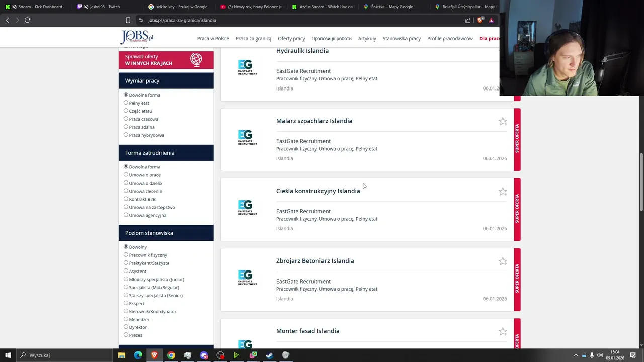Click the share icon in the address bar
Screen dimensions: 644x362
click(x=468, y=20)
